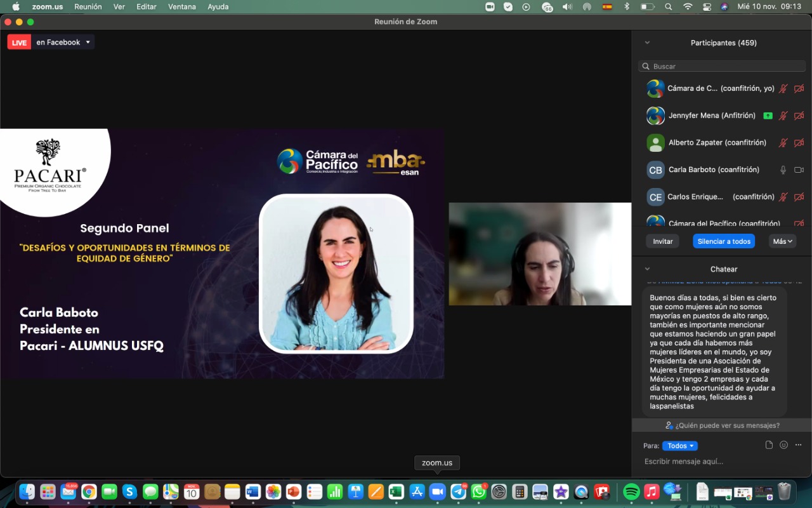Open Telegram from the Dock
This screenshot has height=508, width=812.
(x=458, y=491)
